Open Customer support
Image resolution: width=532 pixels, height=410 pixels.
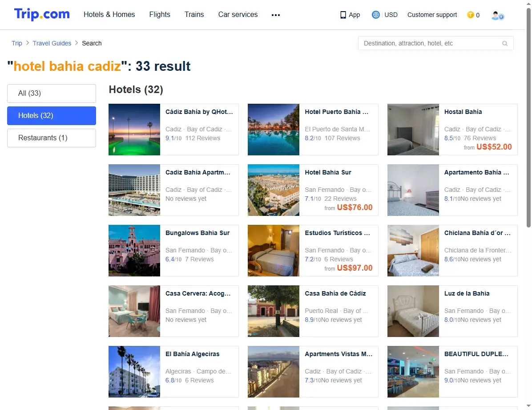[432, 15]
